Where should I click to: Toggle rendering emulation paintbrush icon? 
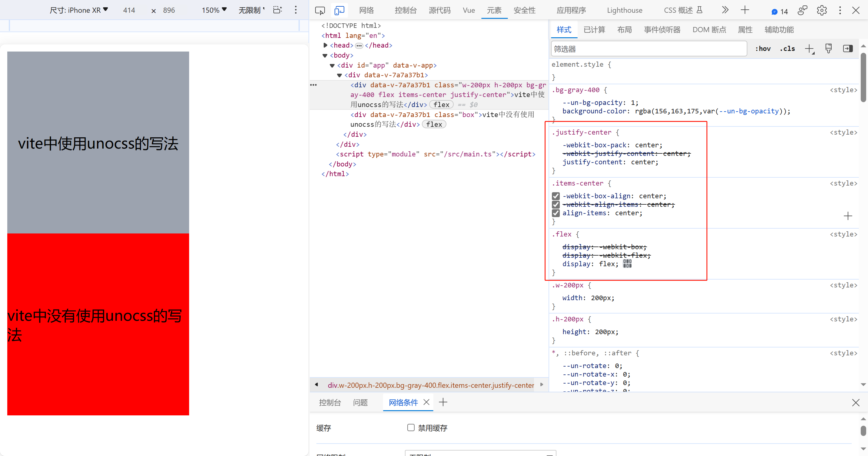tap(829, 49)
